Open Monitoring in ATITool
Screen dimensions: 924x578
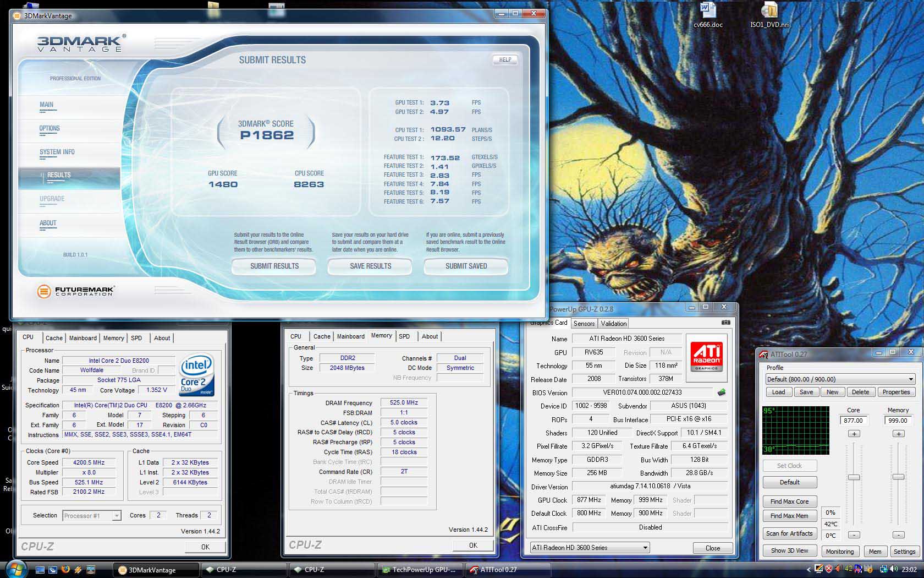(839, 552)
